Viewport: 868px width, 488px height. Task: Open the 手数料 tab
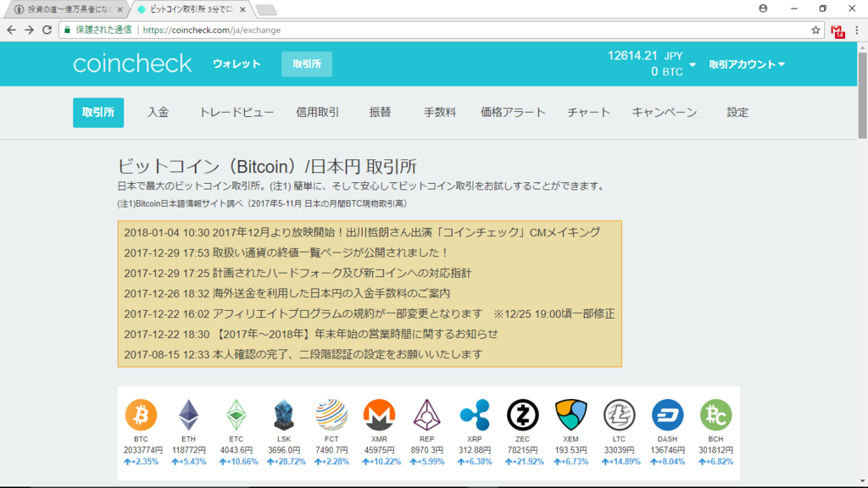(440, 113)
